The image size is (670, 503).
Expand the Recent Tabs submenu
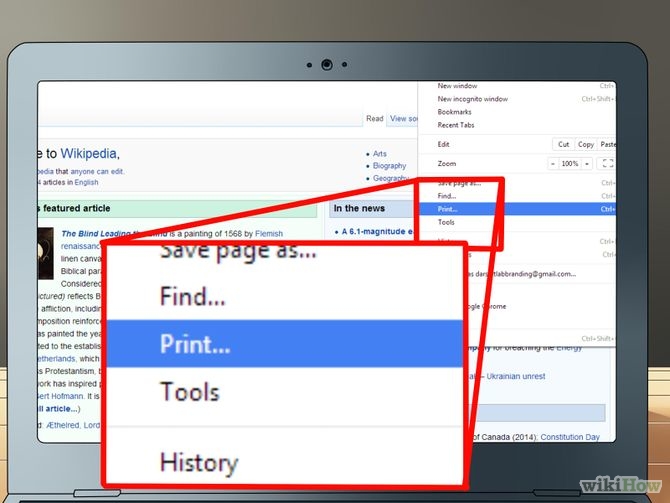(456, 125)
